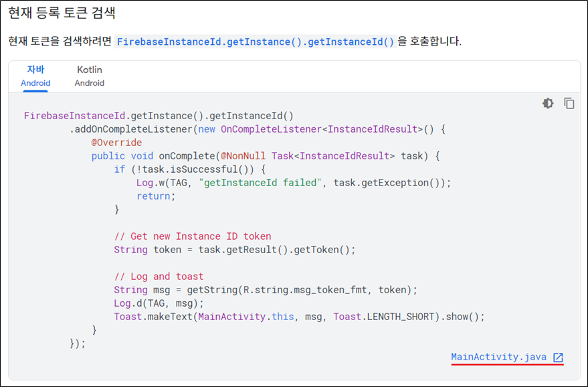
Task: Click the @Override annotation line
Action: click(116, 143)
